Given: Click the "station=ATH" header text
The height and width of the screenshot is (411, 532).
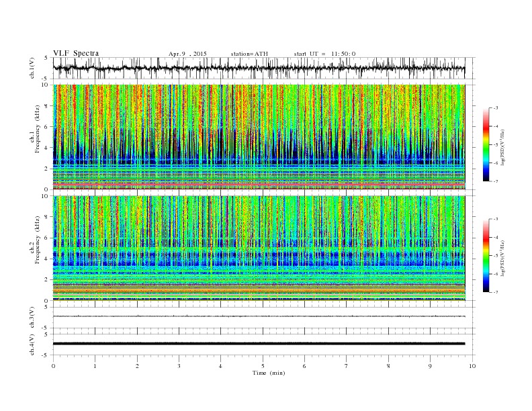Looking at the screenshot, I should (x=249, y=54).
